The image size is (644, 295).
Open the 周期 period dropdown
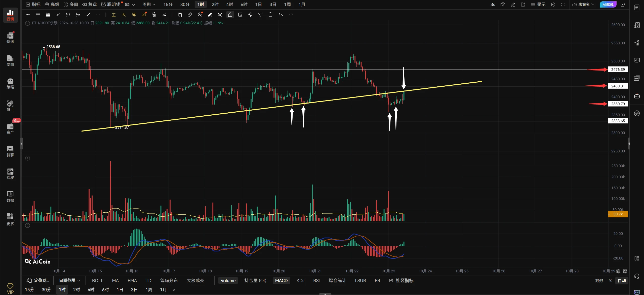[x=149, y=5]
